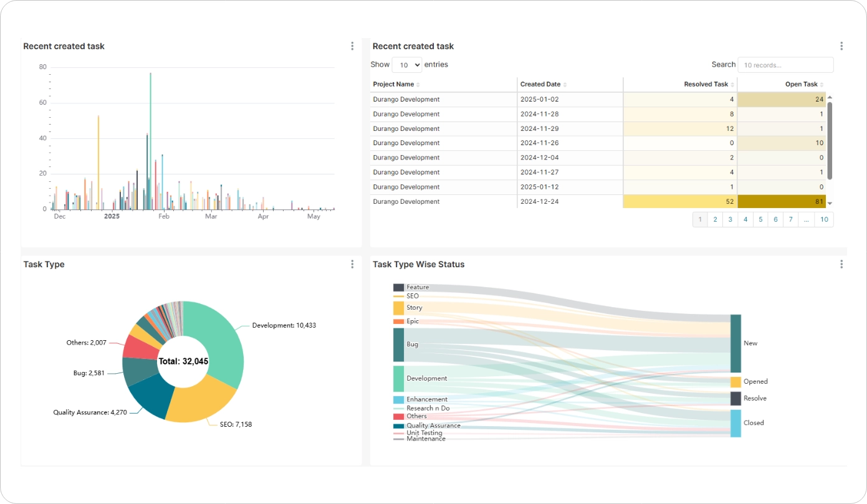867x504 pixels.
Task: Go to page 2 of the table
Action: pyautogui.click(x=715, y=219)
